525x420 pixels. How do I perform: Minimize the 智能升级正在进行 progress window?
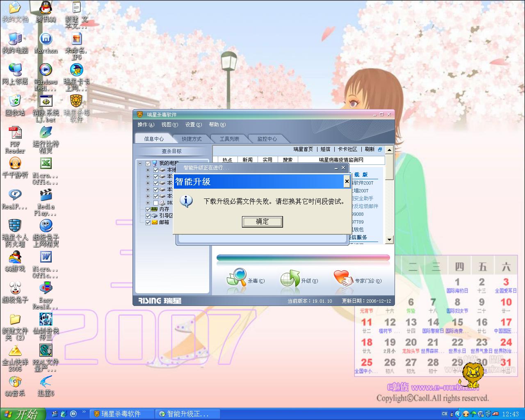tap(336, 168)
